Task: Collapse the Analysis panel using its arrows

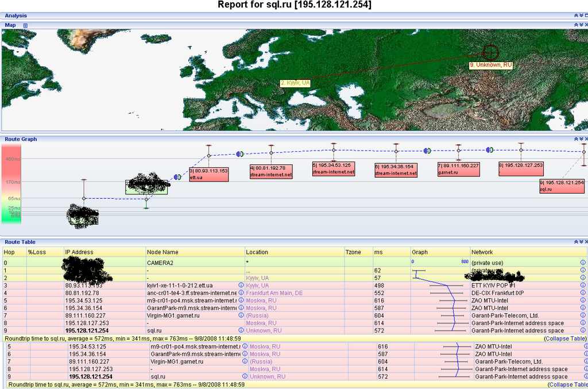Action: (x=576, y=16)
